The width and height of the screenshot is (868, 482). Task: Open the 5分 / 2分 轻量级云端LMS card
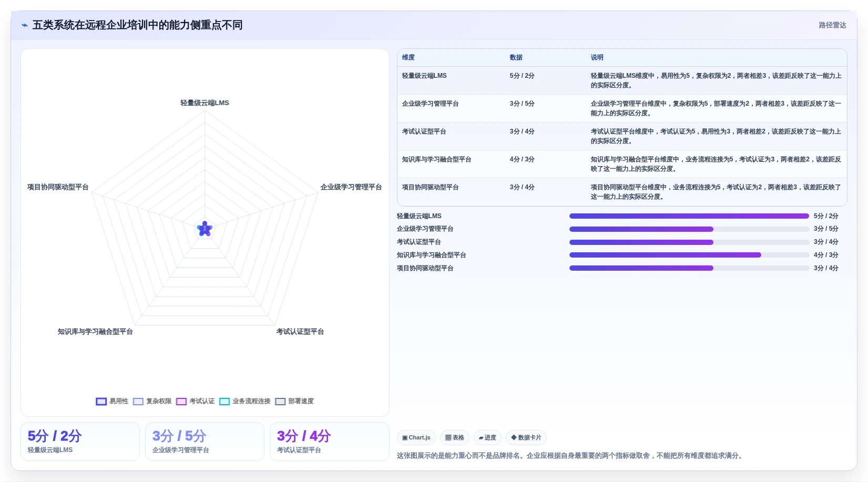(80, 442)
